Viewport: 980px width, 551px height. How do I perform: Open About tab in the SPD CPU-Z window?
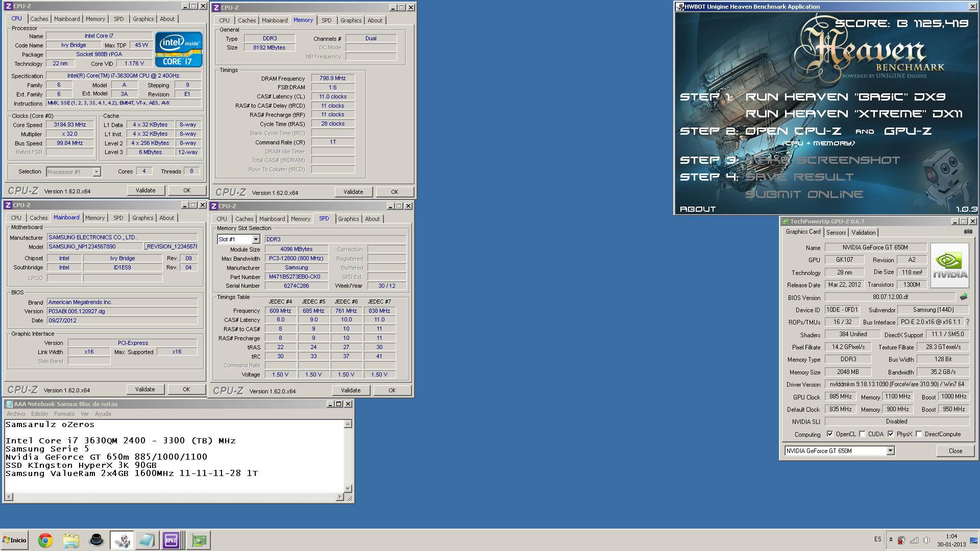coord(372,219)
